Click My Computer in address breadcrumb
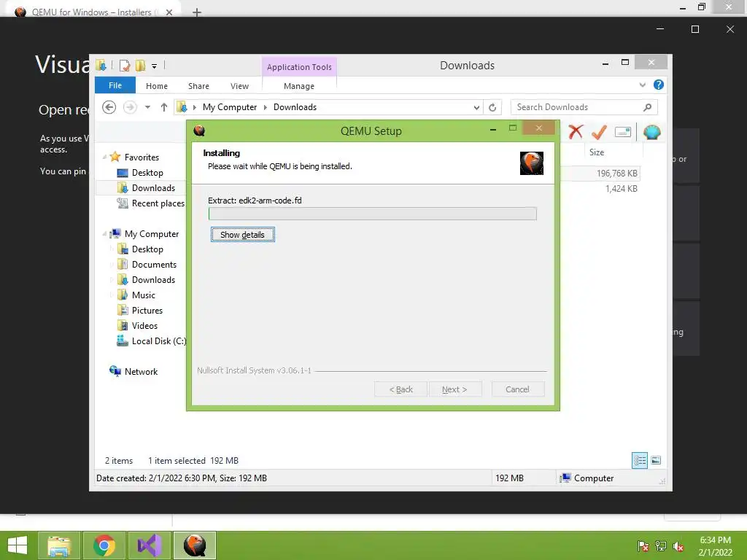The width and height of the screenshot is (747, 560). [230, 107]
